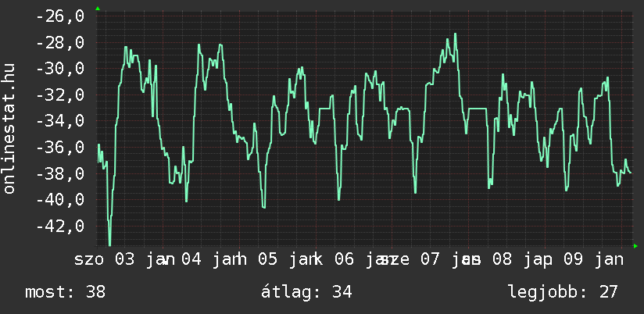Click the green arrow atop the Y-axis
The height and width of the screenshot is (314, 644).
click(97, 9)
